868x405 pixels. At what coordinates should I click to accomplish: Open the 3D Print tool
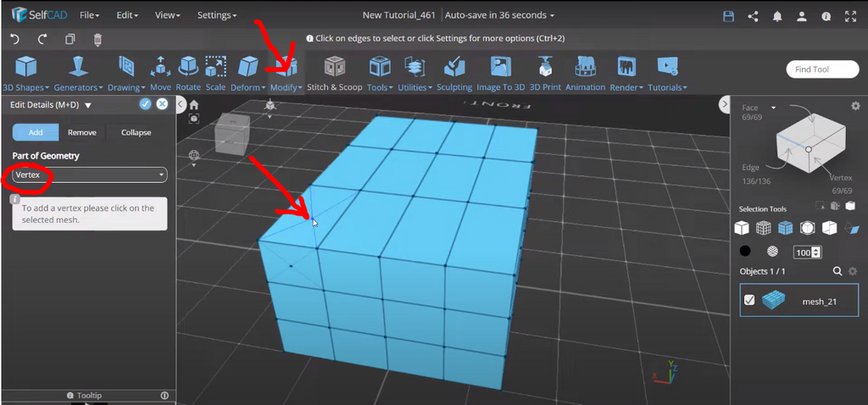545,72
